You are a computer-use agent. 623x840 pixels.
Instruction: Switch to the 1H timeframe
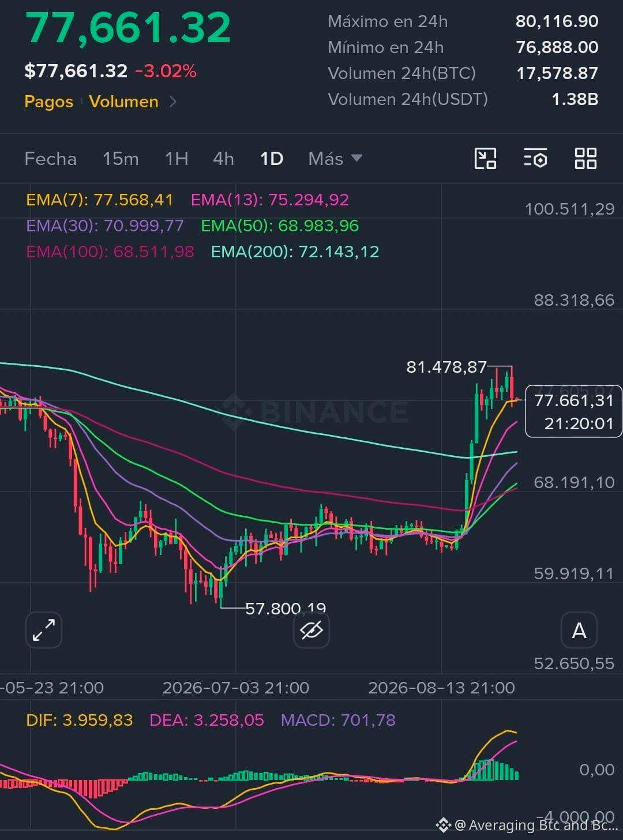coord(177,159)
